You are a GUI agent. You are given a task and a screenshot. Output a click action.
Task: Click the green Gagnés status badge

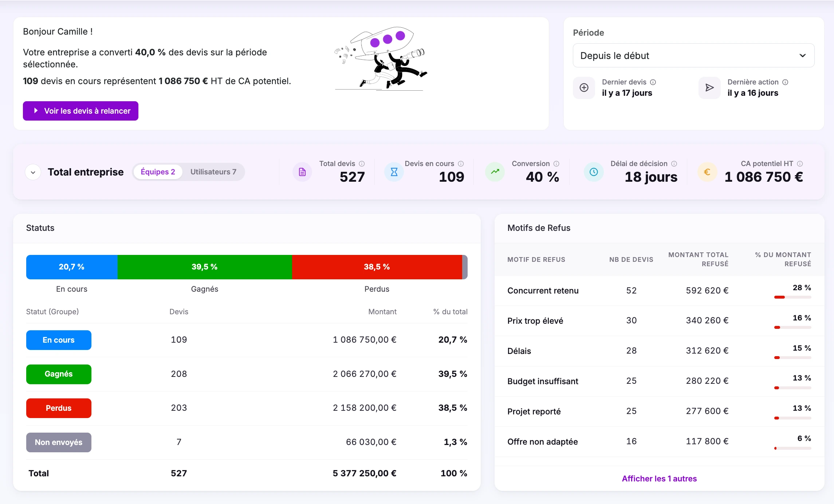pyautogui.click(x=59, y=374)
